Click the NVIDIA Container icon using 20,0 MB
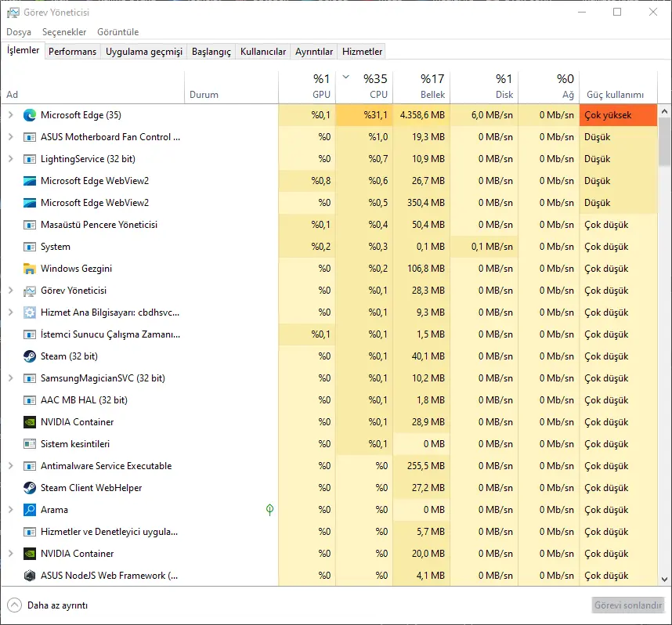The image size is (672, 625). coord(30,554)
